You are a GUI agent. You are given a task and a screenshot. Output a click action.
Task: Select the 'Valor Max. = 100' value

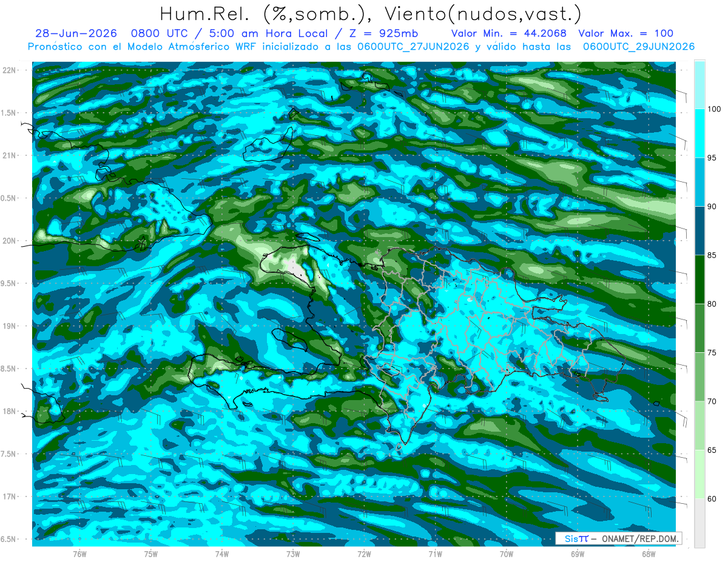[626, 33]
